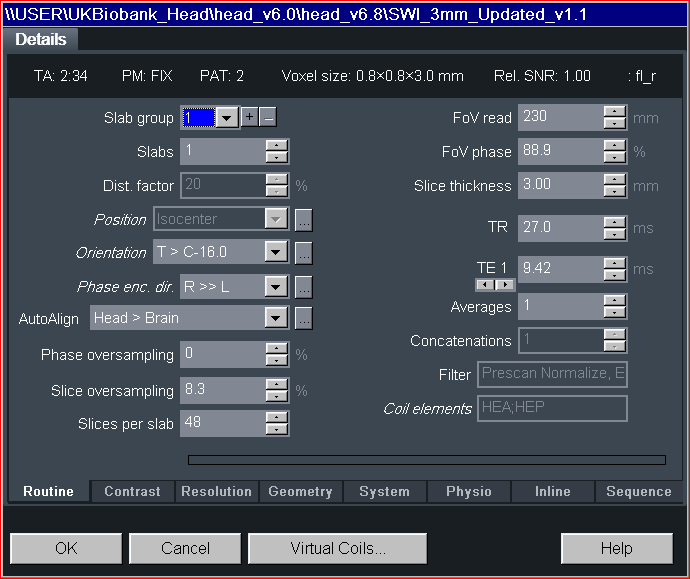The height and width of the screenshot is (579, 690).
Task: Increase the FoV read value
Action: tap(614, 111)
